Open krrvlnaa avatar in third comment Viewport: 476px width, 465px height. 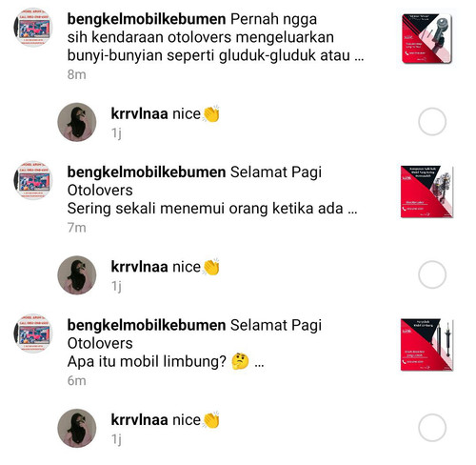click(x=77, y=428)
